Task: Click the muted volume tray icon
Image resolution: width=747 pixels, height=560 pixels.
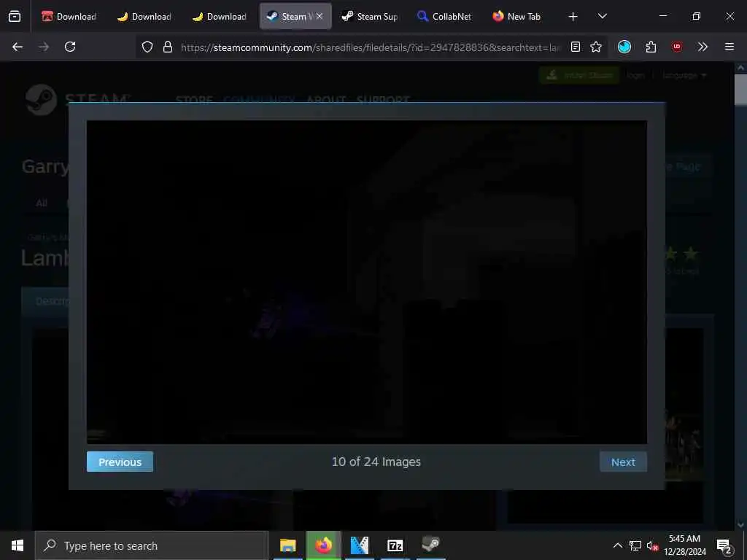Action: [x=652, y=545]
